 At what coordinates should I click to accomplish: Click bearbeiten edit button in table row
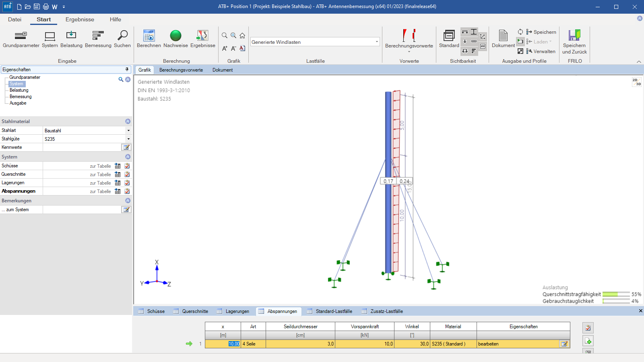[564, 344]
